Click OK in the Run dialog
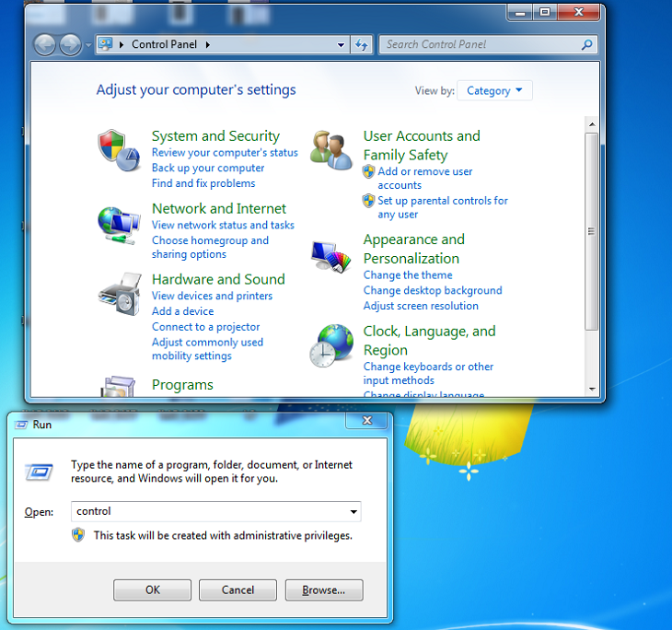The width and height of the screenshot is (672, 630). [x=153, y=590]
